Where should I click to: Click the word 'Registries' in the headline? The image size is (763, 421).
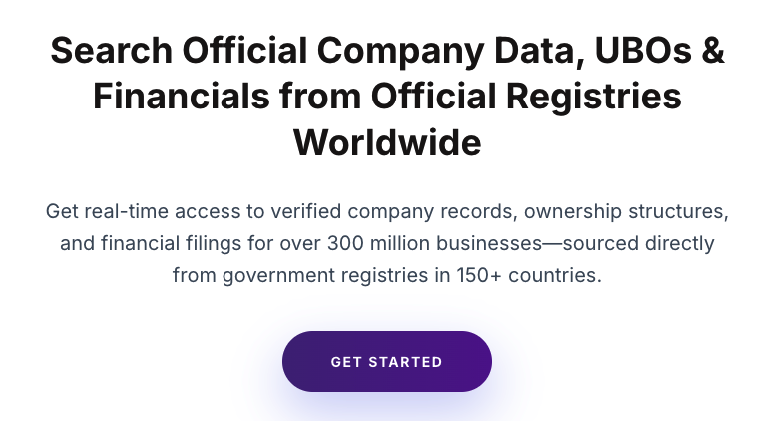click(x=594, y=97)
